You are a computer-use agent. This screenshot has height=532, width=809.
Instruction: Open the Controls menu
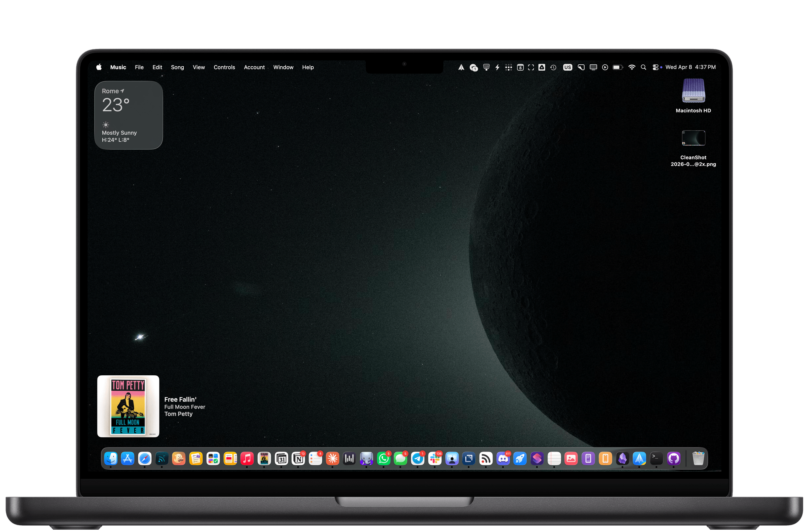[x=224, y=67]
